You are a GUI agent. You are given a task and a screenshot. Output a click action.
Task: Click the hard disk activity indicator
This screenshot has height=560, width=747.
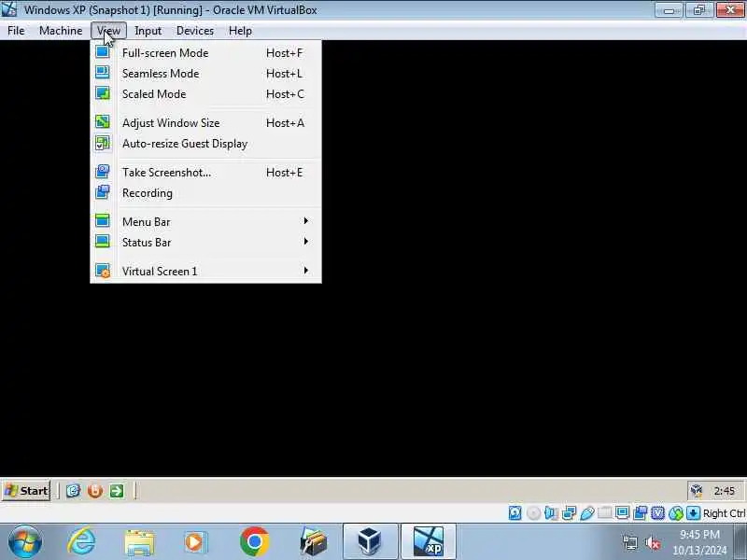515,513
